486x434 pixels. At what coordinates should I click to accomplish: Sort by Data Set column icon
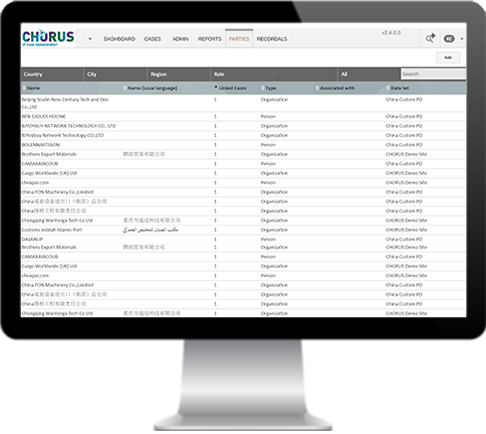tap(388, 88)
